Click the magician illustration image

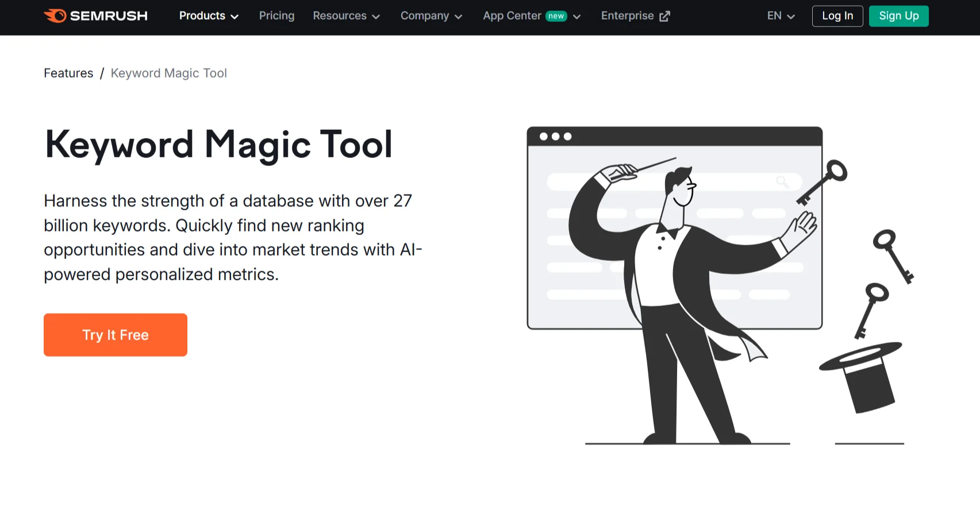point(720,285)
